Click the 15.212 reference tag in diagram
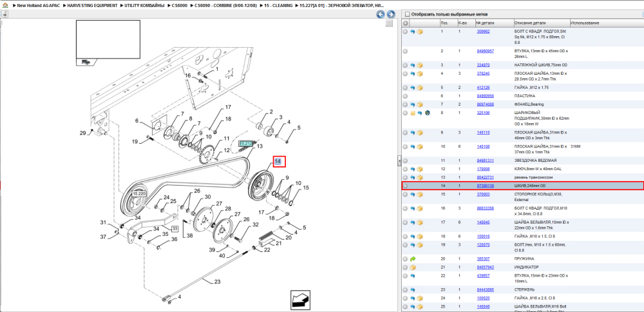Screen dimensions: 644x312 point(245,144)
